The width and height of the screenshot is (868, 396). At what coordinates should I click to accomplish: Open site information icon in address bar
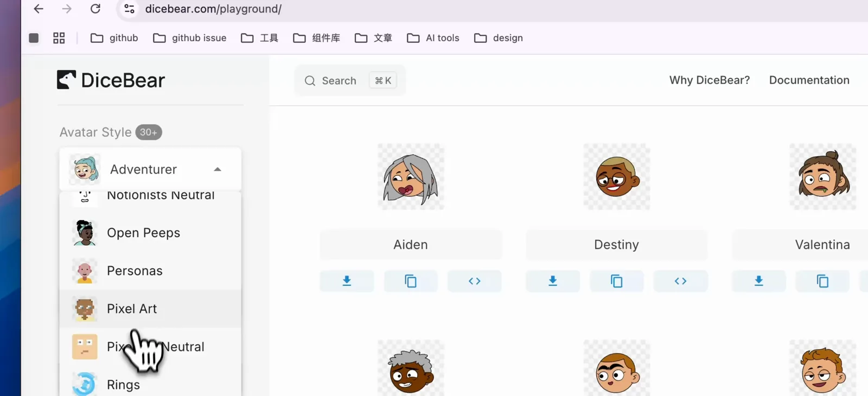129,9
